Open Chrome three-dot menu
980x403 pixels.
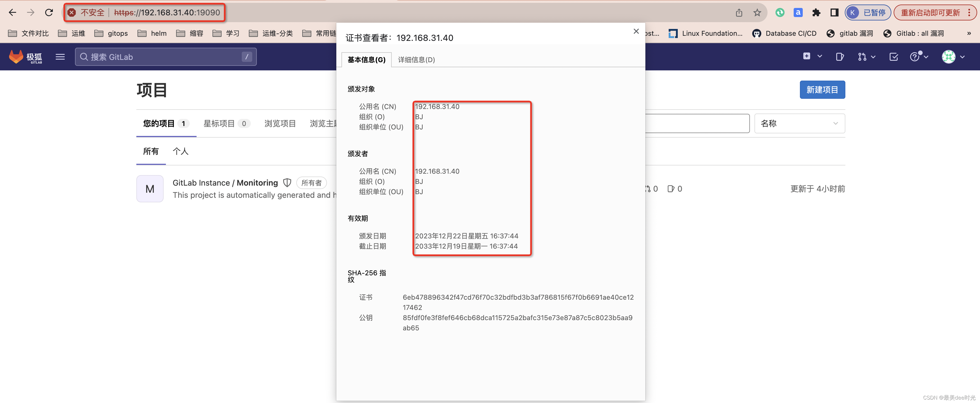pos(969,12)
